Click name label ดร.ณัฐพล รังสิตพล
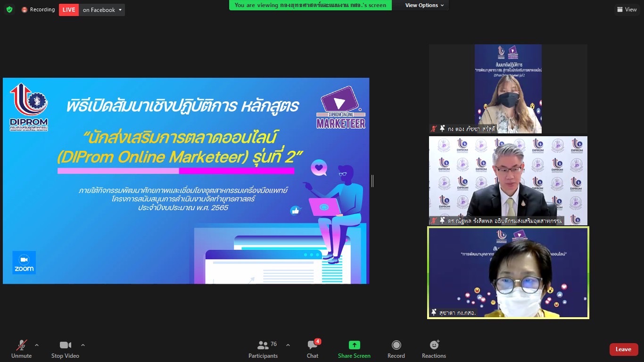The image size is (644, 362). tap(505, 221)
